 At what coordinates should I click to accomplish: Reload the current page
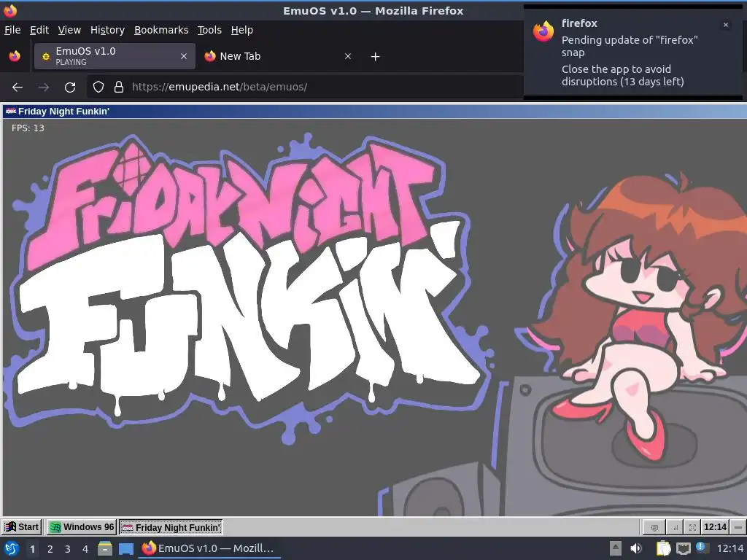[70, 87]
